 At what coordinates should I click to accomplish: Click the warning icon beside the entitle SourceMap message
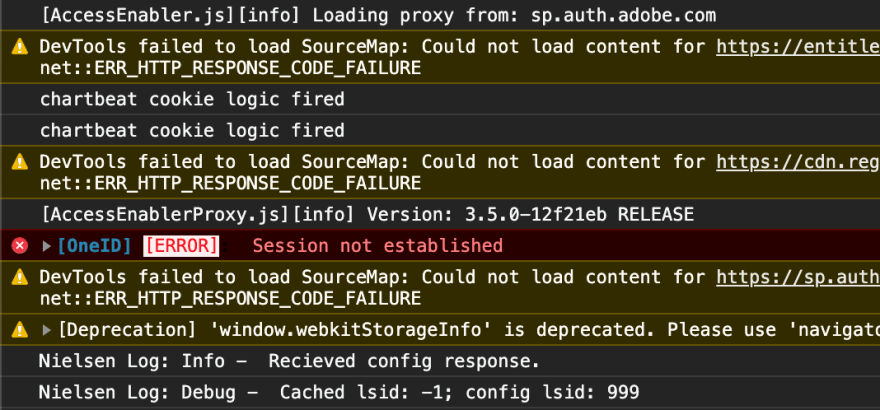click(20, 47)
